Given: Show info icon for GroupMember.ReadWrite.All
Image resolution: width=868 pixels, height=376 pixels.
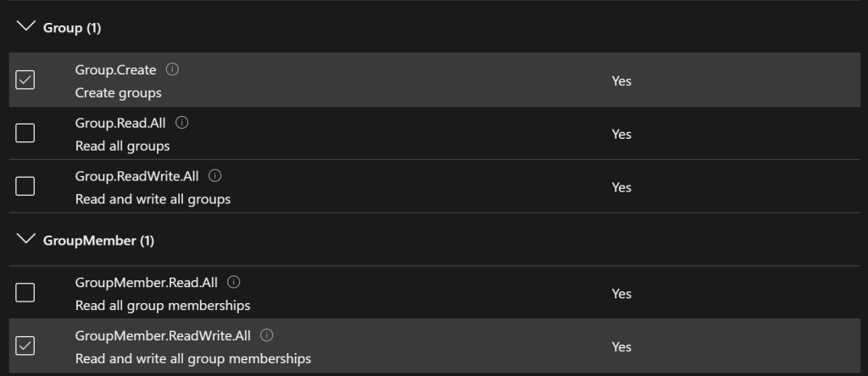Looking at the screenshot, I should (x=267, y=335).
